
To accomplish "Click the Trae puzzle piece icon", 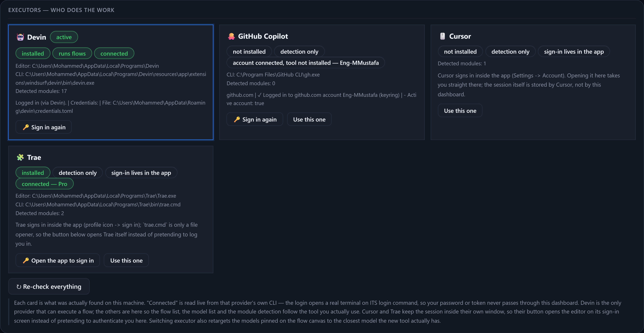I will (20, 157).
